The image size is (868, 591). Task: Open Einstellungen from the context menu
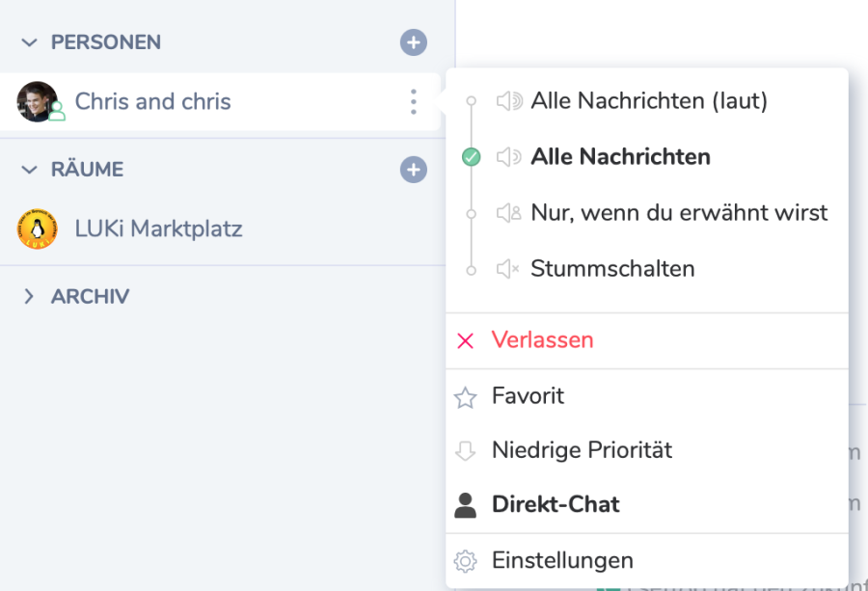(x=562, y=560)
